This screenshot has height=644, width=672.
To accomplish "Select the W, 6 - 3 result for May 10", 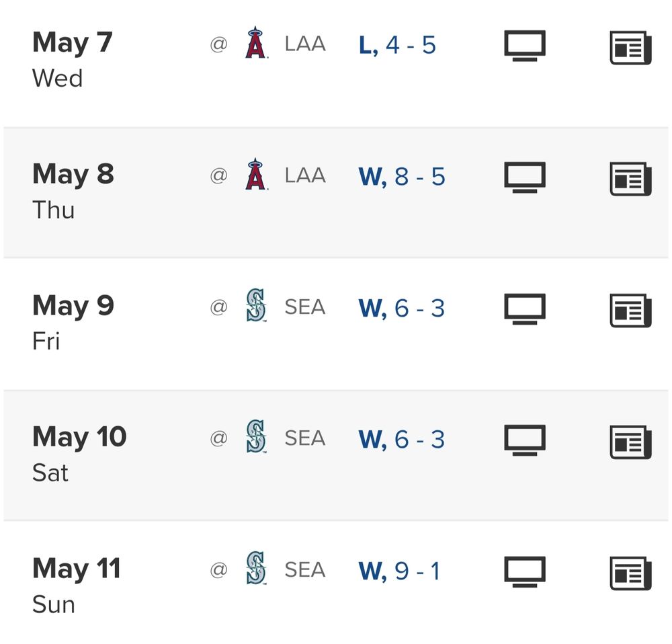I will click(402, 440).
